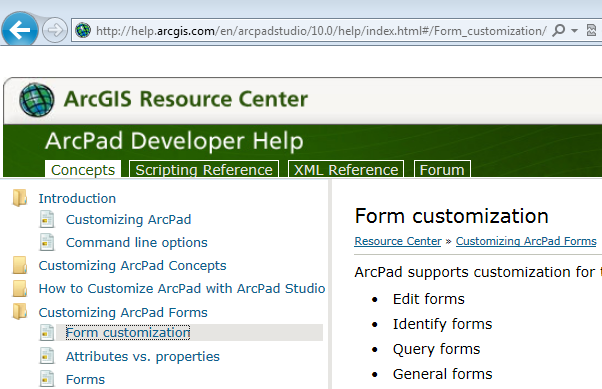This screenshot has width=602, height=389.
Task: Open the XML Reference tab
Action: pos(346,169)
